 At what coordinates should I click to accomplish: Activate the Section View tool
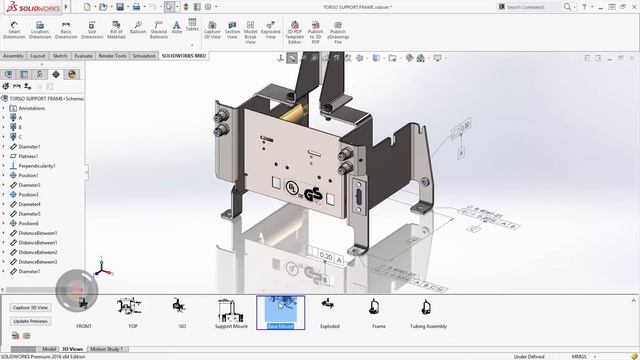coord(232,31)
